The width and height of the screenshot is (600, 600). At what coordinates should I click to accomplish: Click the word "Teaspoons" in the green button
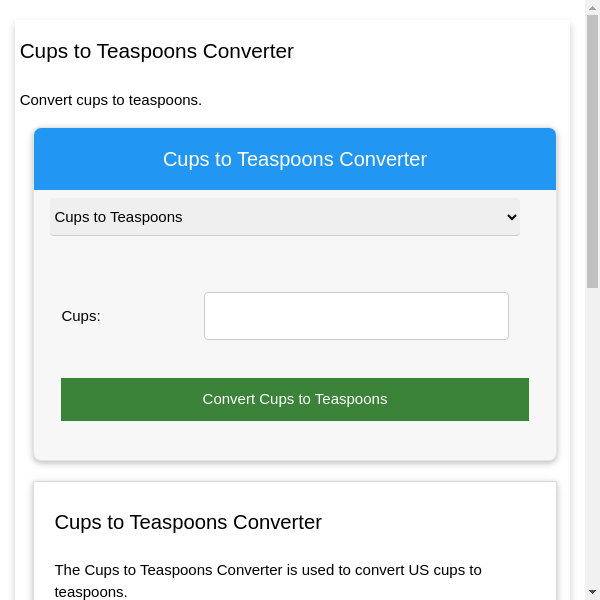pyautogui.click(x=351, y=399)
